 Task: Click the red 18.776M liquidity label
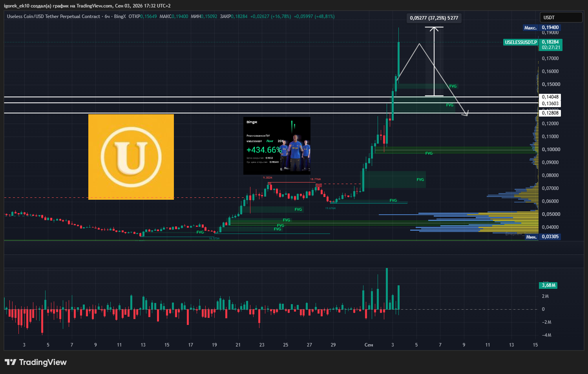[x=315, y=179]
